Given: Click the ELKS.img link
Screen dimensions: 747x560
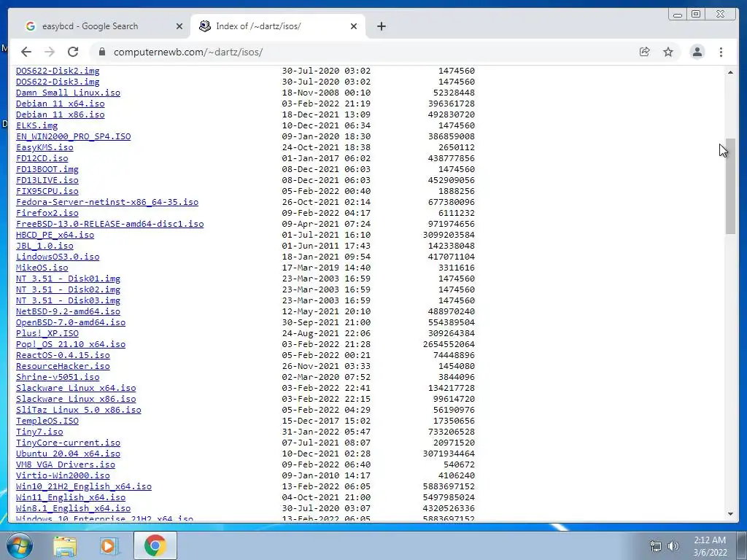Looking at the screenshot, I should 36,125.
